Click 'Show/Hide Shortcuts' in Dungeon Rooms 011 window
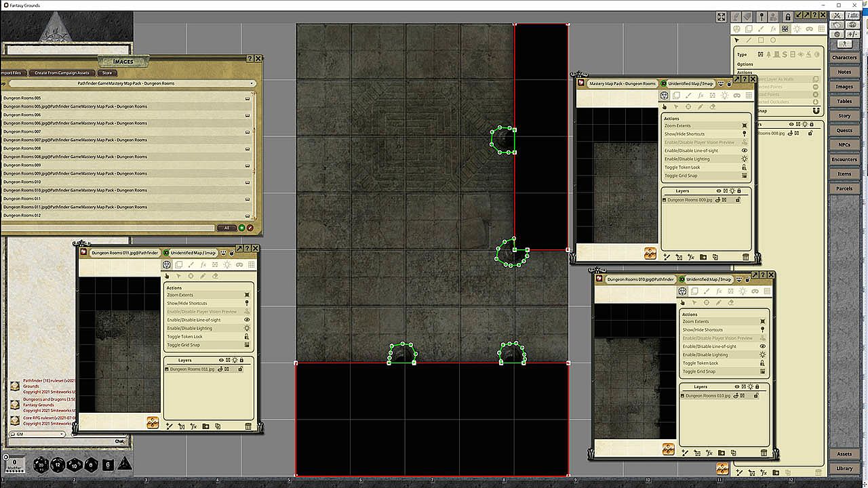Viewport: 868px width, 488px height. click(x=208, y=304)
